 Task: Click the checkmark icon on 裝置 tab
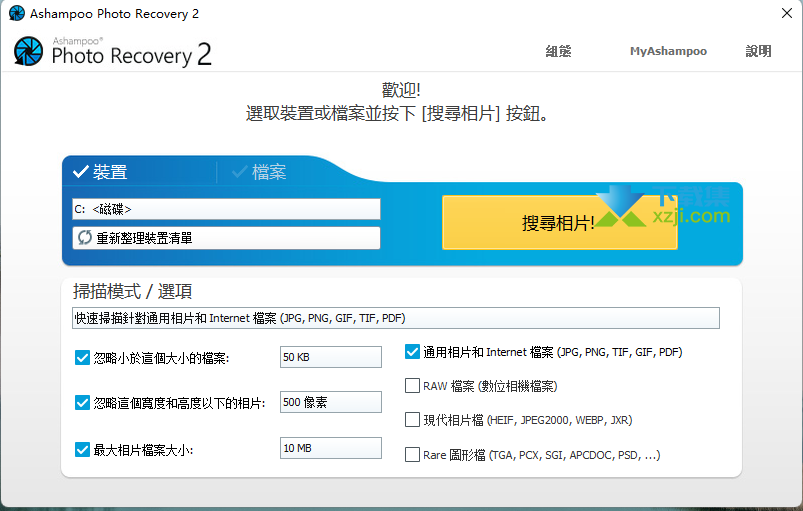tap(80, 172)
